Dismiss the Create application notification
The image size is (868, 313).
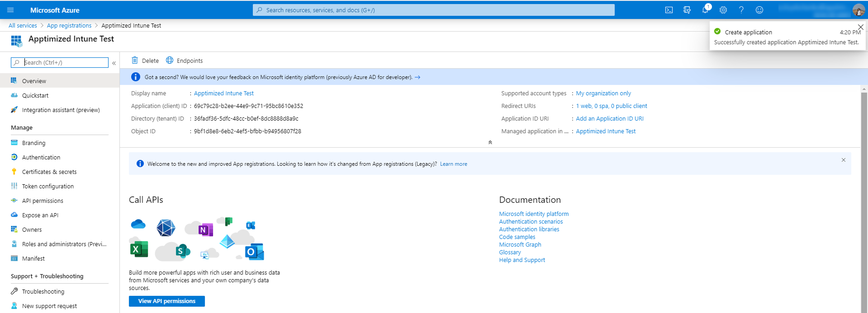click(861, 27)
